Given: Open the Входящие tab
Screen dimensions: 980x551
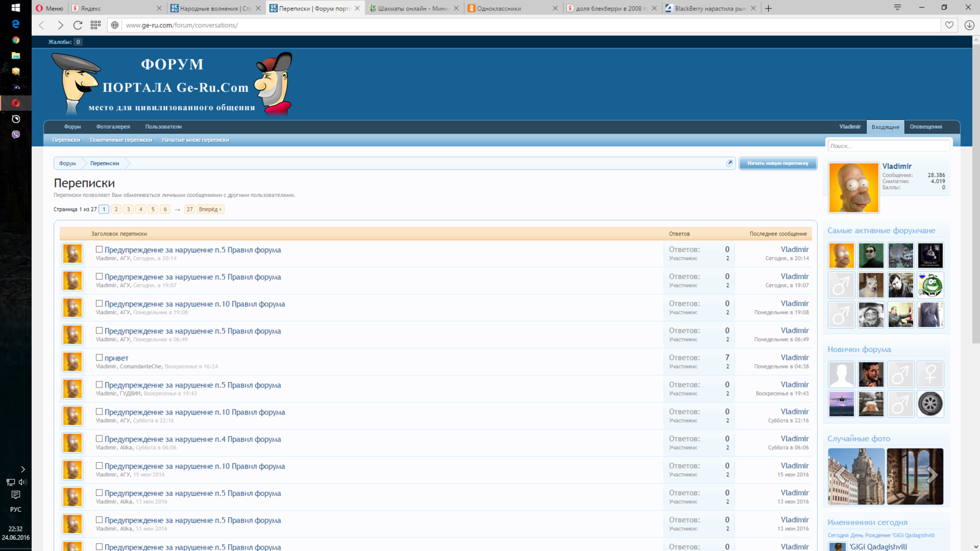Looking at the screenshot, I should tap(885, 127).
